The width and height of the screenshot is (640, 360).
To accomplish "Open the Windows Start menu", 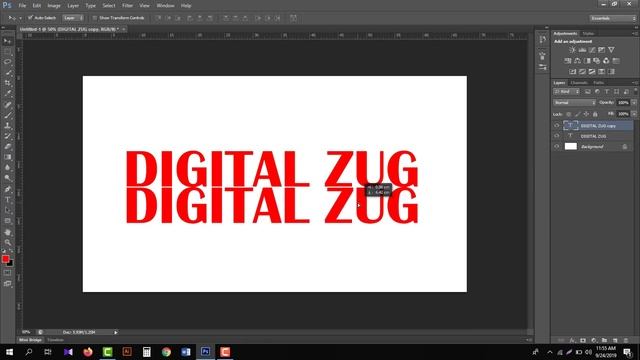I will click(9, 352).
